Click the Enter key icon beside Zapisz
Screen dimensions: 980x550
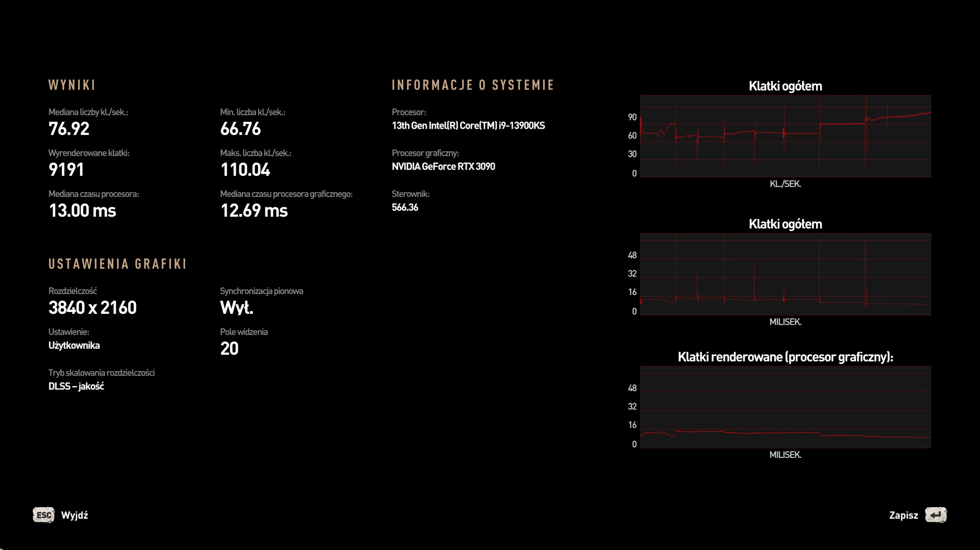936,515
